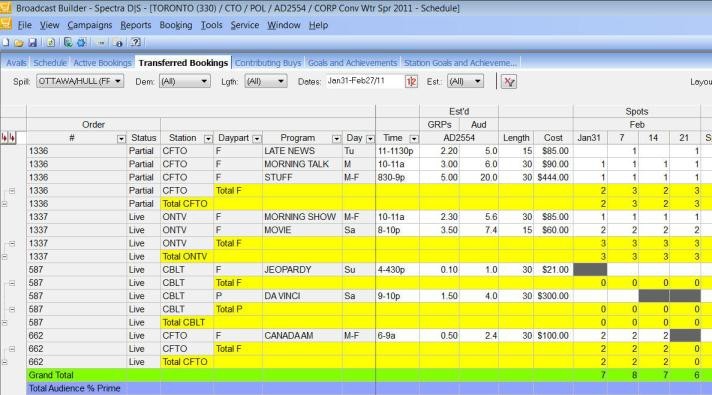Open the Time column filter arrow
This screenshot has height=395, width=712.
(414, 138)
